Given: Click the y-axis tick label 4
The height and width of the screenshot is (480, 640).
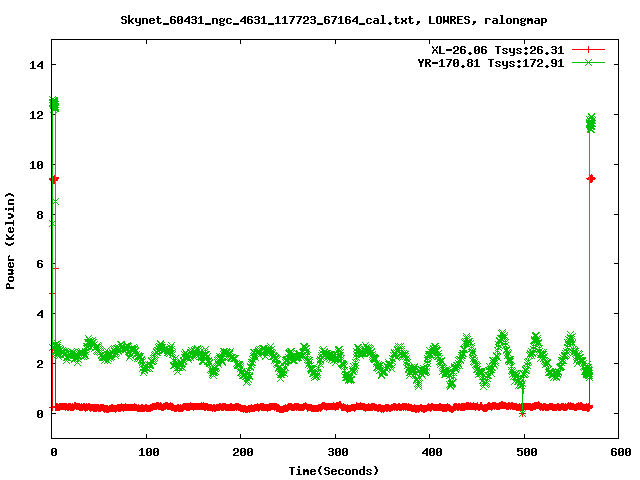Looking at the screenshot, I should pos(40,314).
